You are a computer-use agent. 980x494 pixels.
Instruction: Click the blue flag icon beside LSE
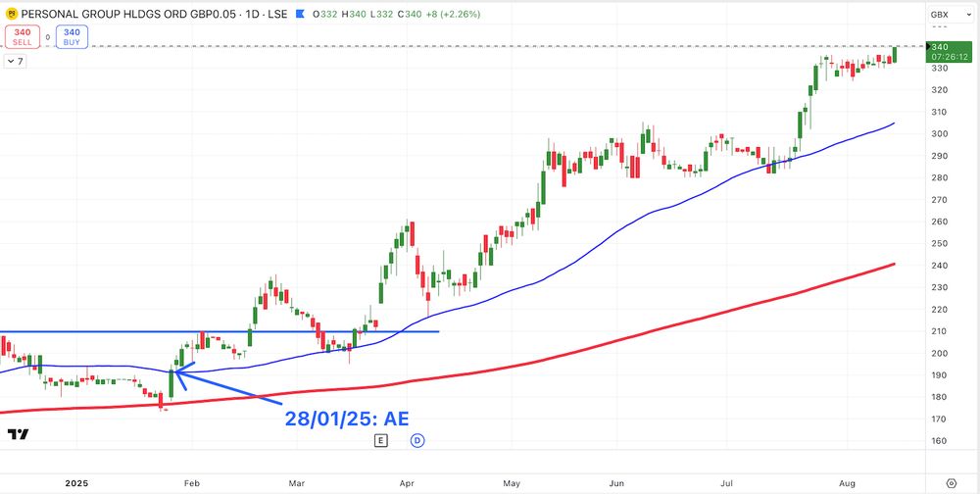click(x=298, y=14)
